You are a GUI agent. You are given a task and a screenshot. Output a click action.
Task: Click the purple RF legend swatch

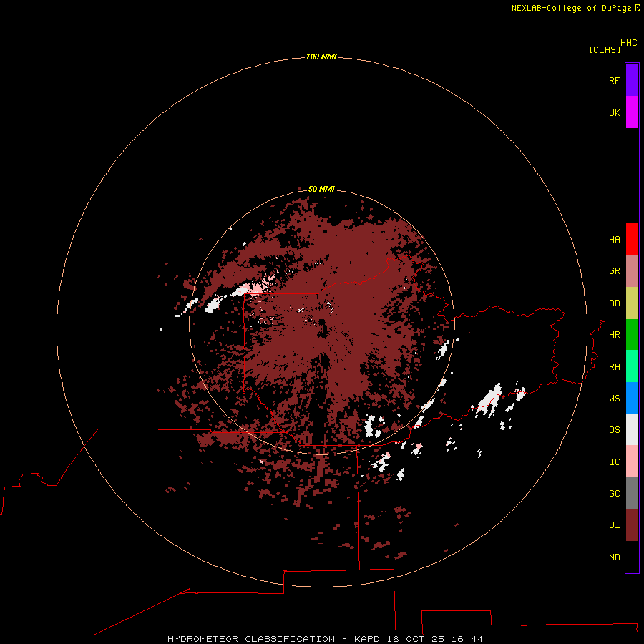click(x=632, y=80)
